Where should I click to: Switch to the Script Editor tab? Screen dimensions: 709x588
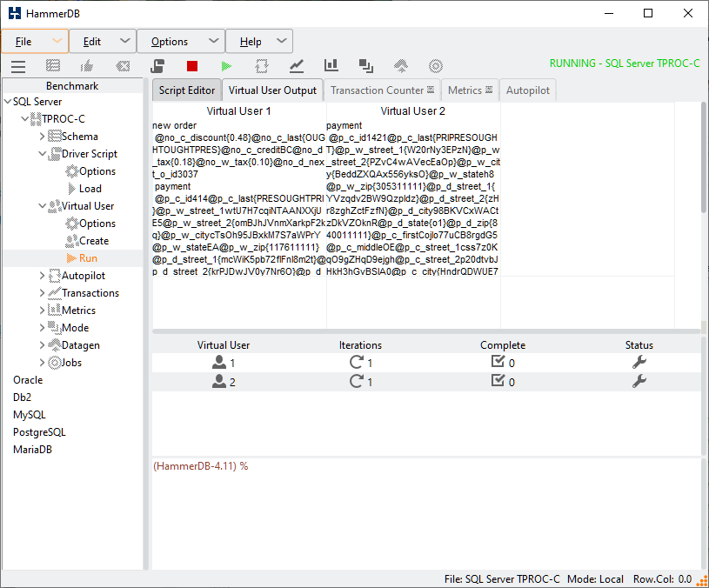click(187, 90)
